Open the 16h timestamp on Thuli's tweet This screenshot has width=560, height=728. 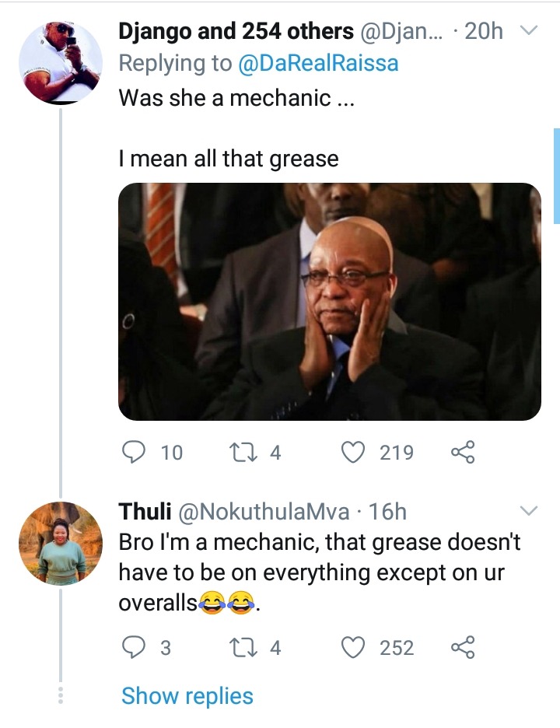[388, 512]
